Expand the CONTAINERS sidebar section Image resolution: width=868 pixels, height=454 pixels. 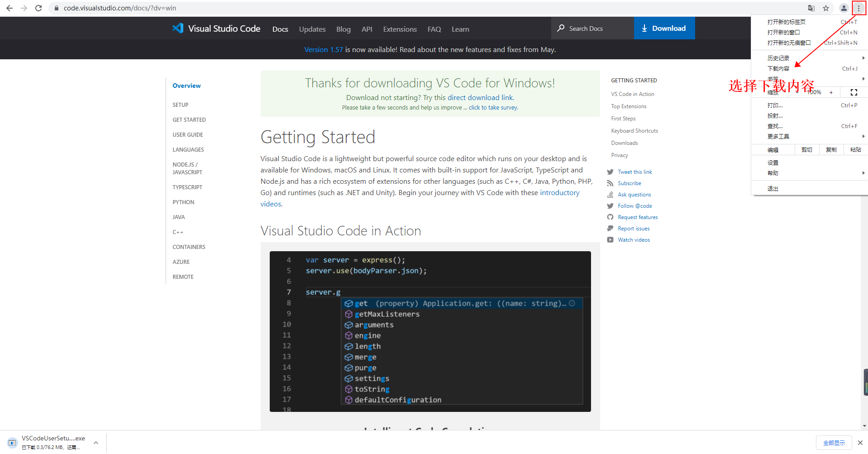(x=189, y=247)
